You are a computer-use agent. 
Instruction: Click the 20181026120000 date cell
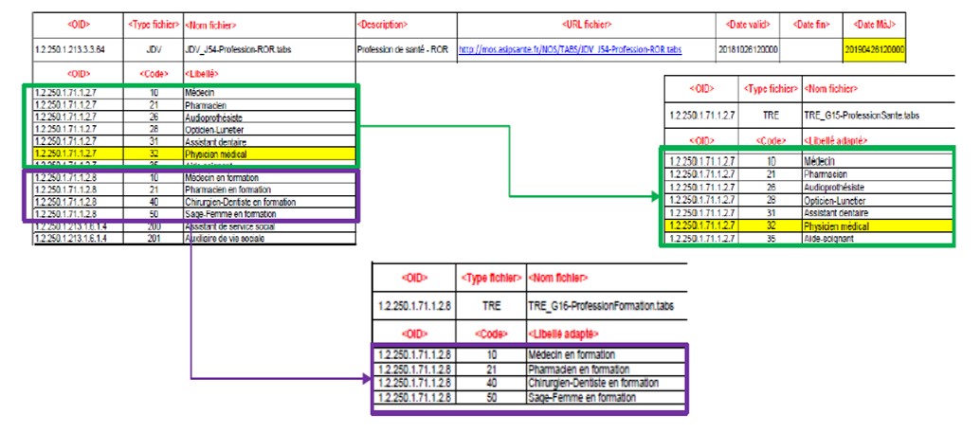click(748, 49)
